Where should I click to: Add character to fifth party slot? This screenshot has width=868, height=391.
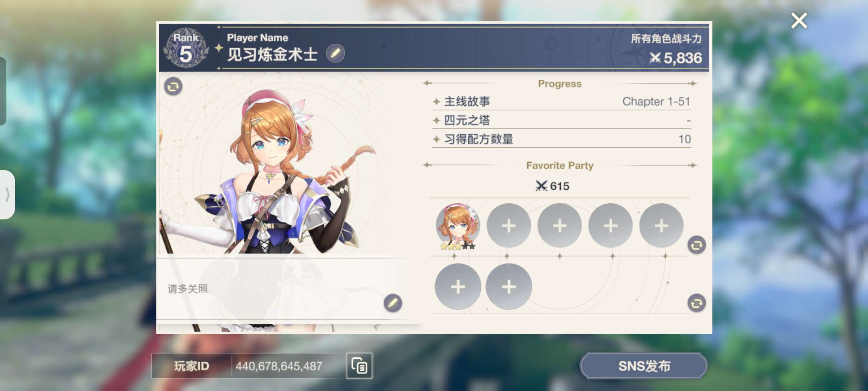[x=661, y=226]
